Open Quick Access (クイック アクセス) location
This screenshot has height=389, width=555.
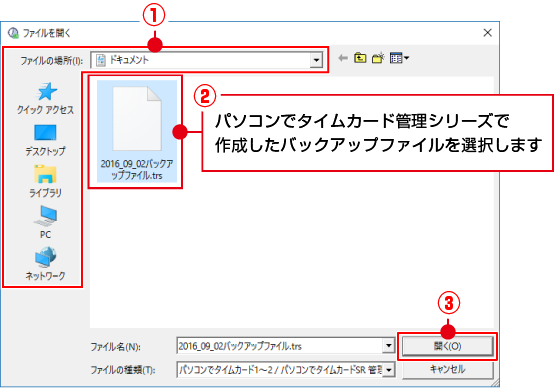click(x=45, y=98)
